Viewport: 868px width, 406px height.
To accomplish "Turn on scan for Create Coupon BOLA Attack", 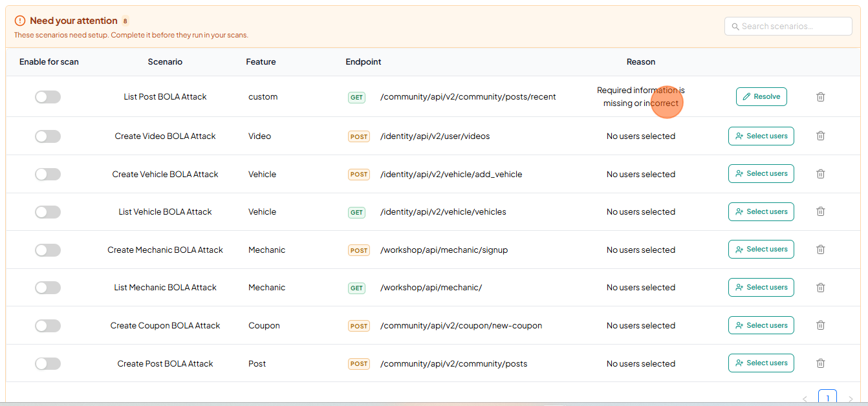I will (48, 325).
